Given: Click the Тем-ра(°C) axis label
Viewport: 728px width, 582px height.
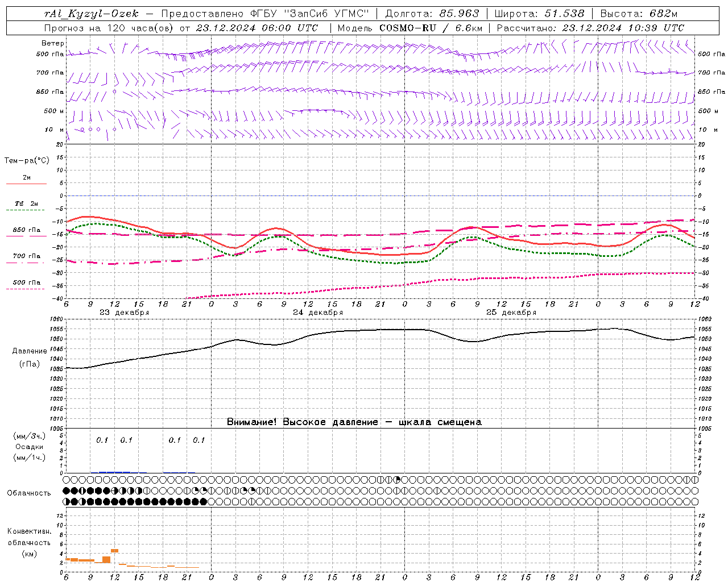Looking at the screenshot, I should (27, 161).
